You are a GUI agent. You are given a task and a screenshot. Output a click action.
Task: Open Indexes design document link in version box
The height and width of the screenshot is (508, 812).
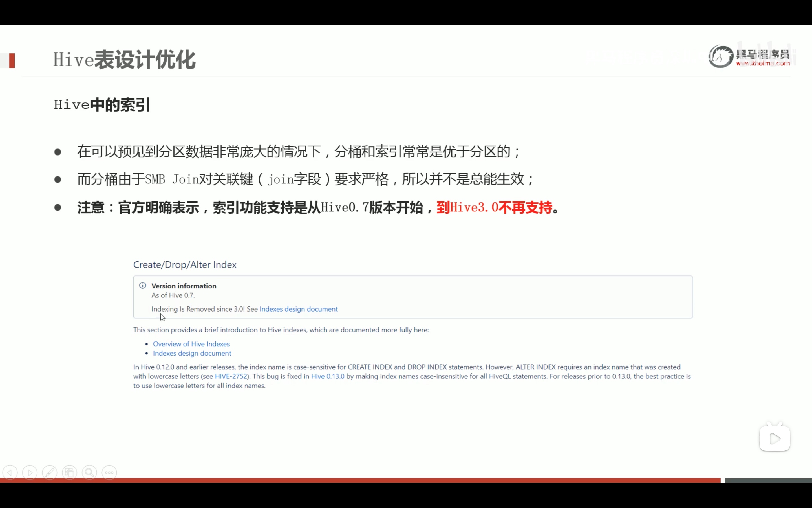(x=298, y=309)
